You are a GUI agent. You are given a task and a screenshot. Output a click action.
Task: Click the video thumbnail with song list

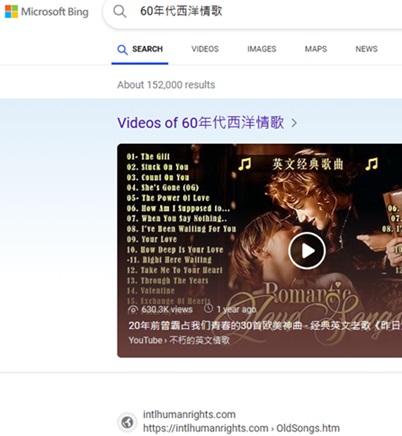259,250
